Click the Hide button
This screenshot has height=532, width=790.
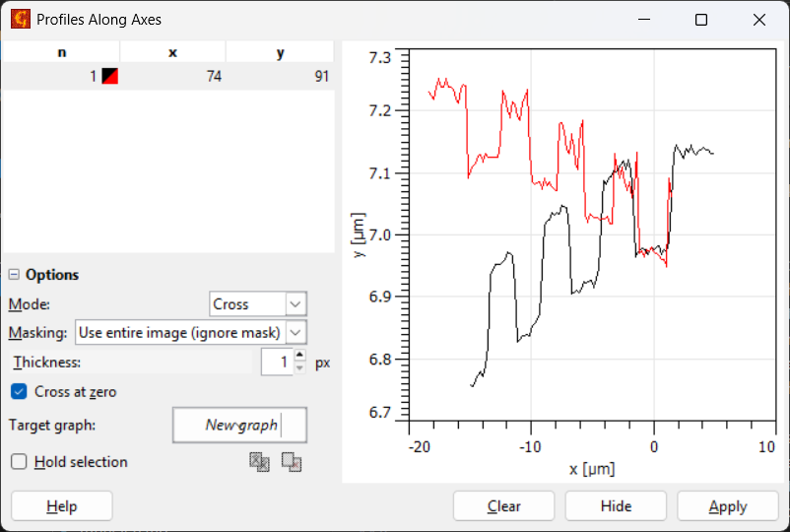click(x=616, y=506)
